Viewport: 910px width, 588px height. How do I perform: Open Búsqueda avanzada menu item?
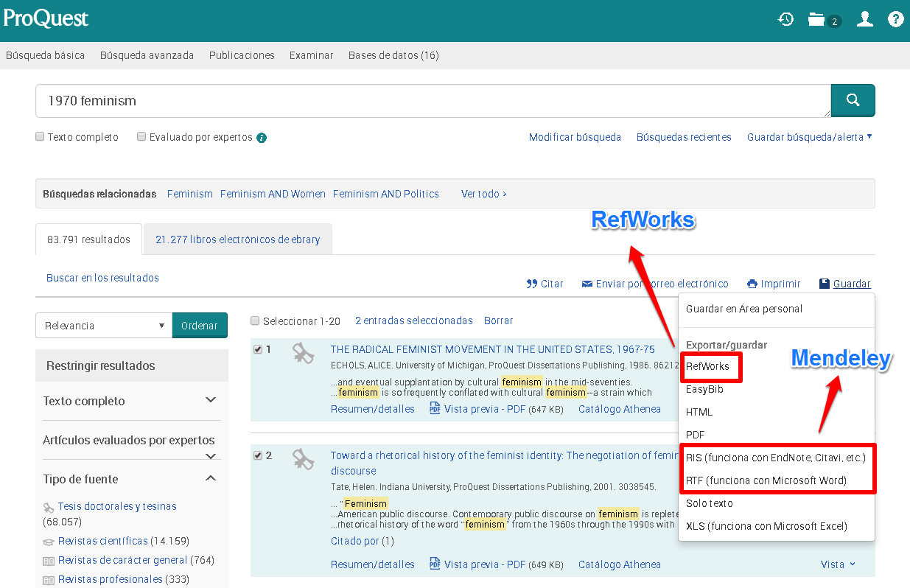[147, 55]
